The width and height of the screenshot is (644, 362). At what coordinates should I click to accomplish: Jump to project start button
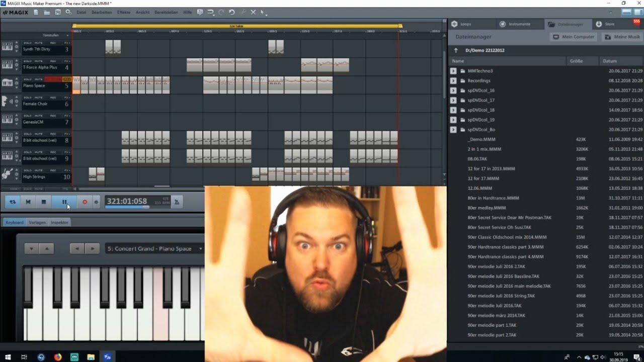click(28, 202)
